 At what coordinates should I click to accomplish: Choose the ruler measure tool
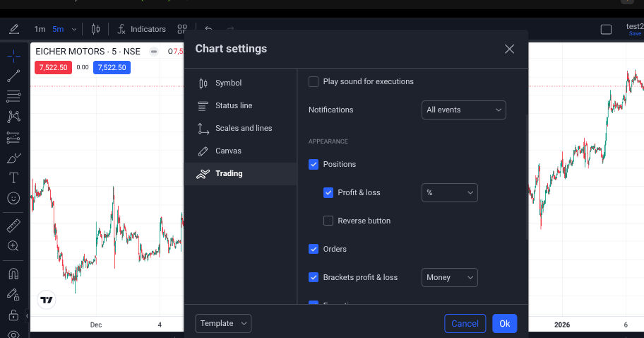(x=13, y=226)
